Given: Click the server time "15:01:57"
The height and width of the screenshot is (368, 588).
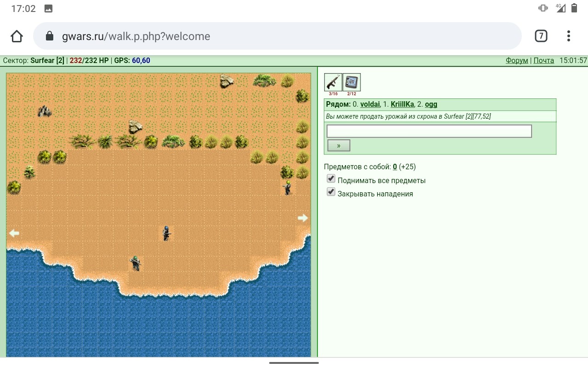Looking at the screenshot, I should coord(573,60).
